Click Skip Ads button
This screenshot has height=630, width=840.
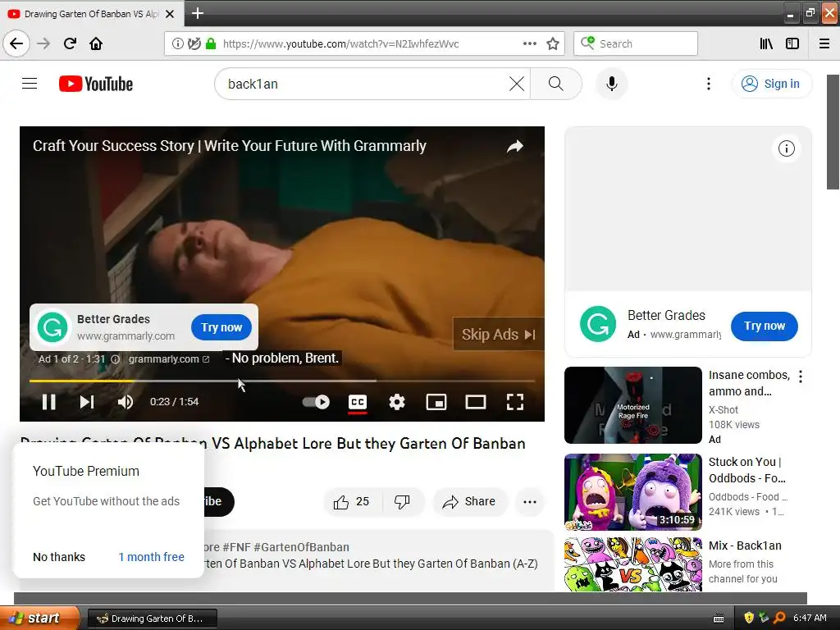click(498, 335)
